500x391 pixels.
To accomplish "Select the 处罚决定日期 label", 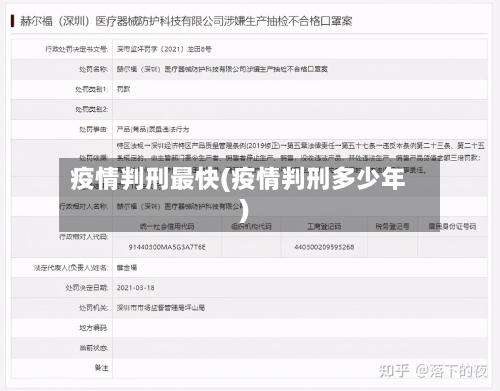I will pyautogui.click(x=87, y=288).
